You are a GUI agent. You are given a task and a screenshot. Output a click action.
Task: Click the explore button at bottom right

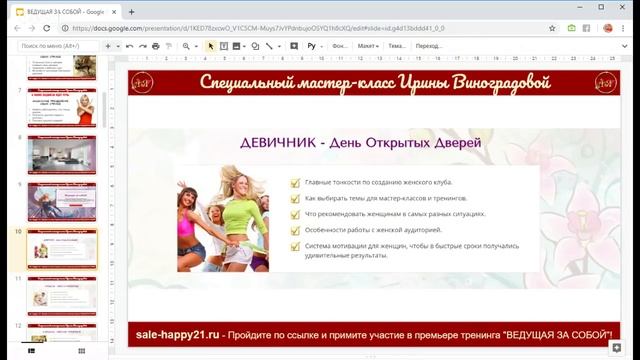coord(617,348)
